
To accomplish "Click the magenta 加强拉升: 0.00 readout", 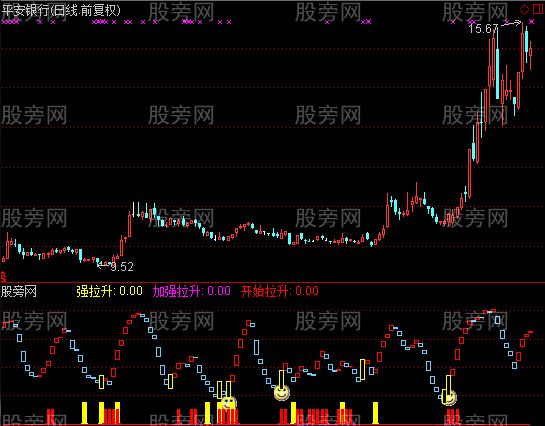I will (192, 291).
